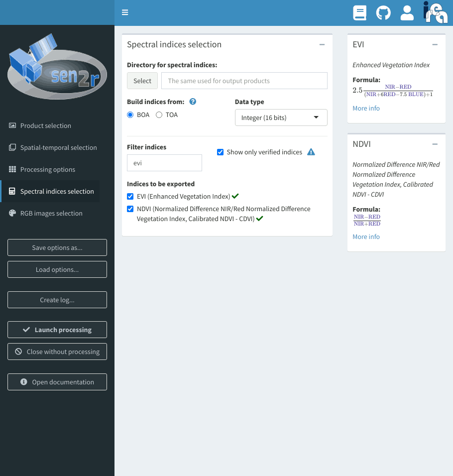Click the IREA logo in header

point(436,12)
